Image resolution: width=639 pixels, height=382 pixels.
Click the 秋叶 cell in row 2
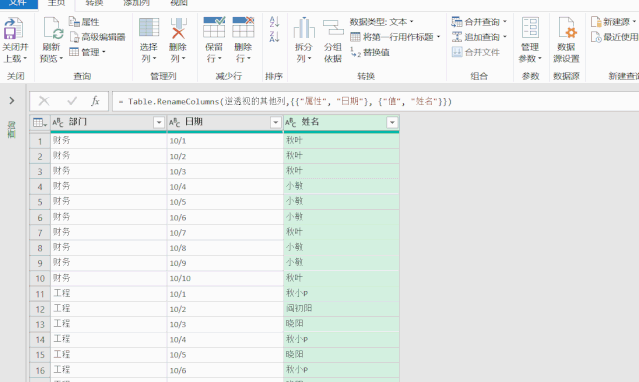(x=341, y=156)
